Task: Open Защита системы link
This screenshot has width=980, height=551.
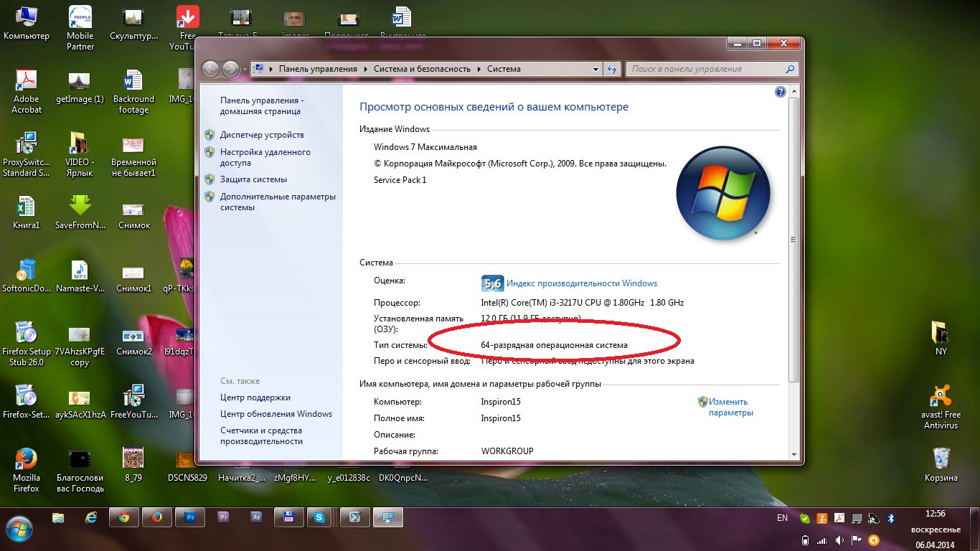Action: pyautogui.click(x=253, y=179)
